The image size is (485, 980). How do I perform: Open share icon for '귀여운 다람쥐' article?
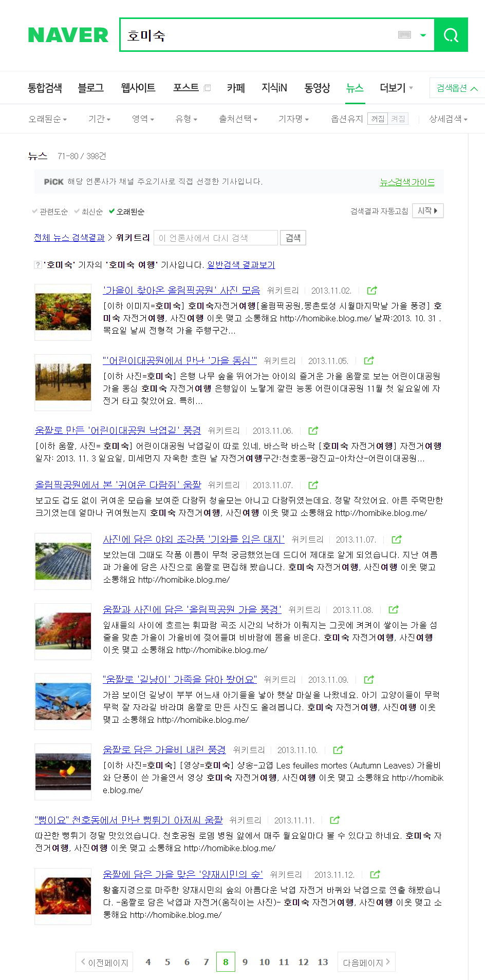pos(313,485)
